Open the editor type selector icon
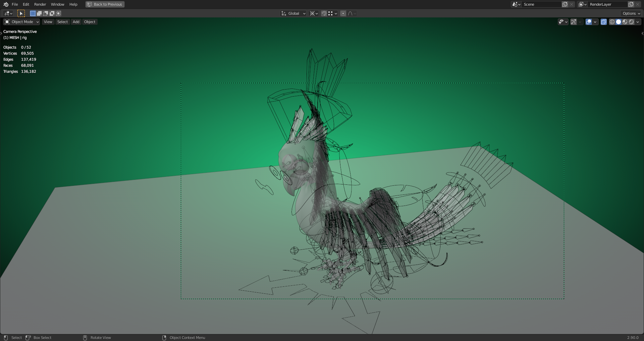Viewport: 644px width, 341px height. click(7, 13)
